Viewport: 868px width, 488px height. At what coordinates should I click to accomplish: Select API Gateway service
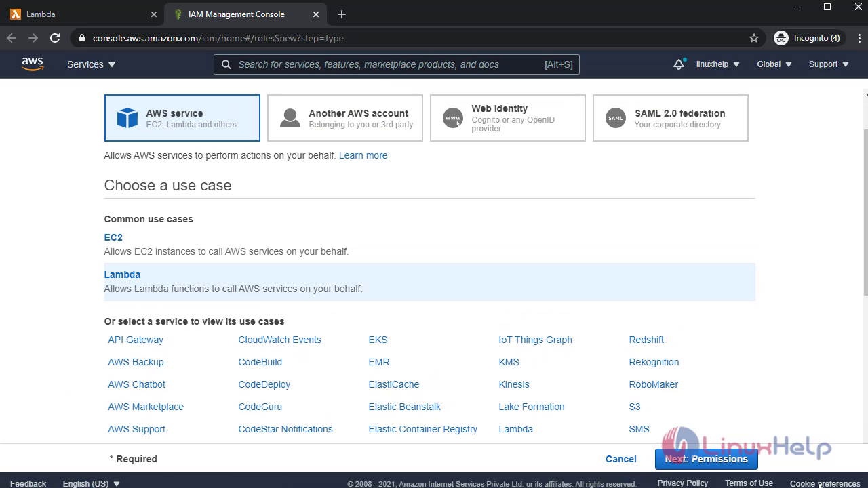point(136,340)
